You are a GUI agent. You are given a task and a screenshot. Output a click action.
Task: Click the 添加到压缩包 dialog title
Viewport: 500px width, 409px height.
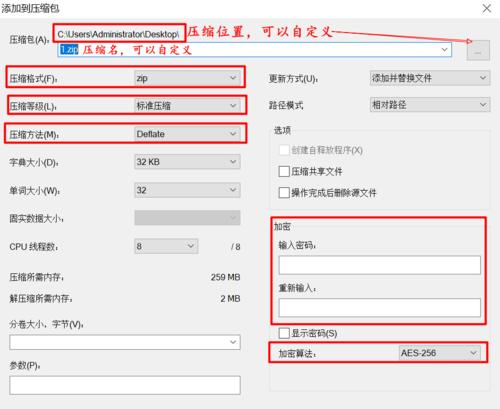pos(30,9)
